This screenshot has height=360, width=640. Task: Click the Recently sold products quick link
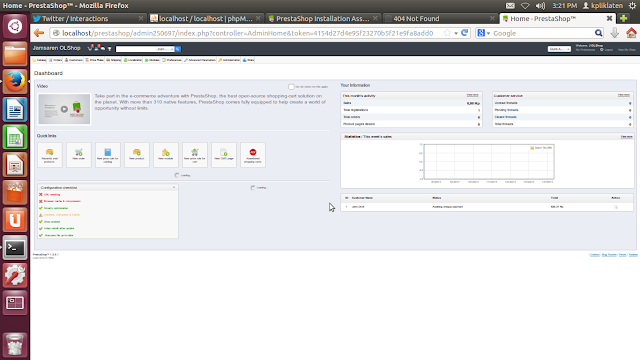(x=50, y=155)
